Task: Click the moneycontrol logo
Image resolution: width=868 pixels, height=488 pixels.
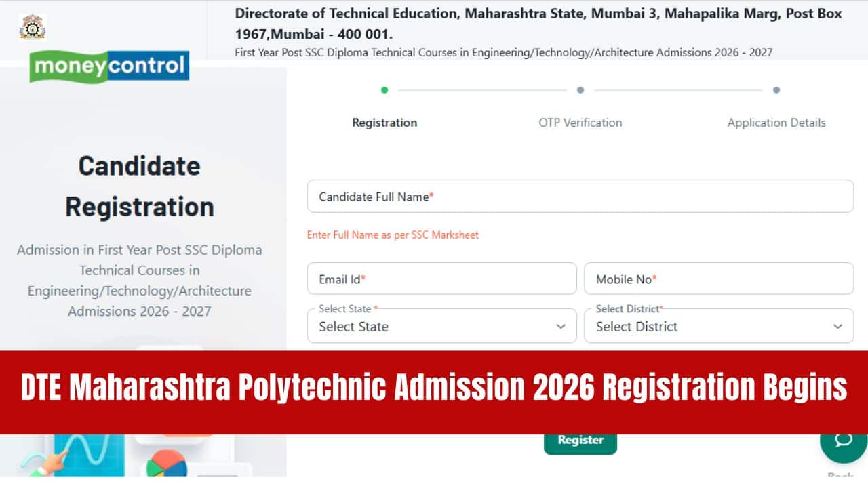Action: click(x=109, y=66)
